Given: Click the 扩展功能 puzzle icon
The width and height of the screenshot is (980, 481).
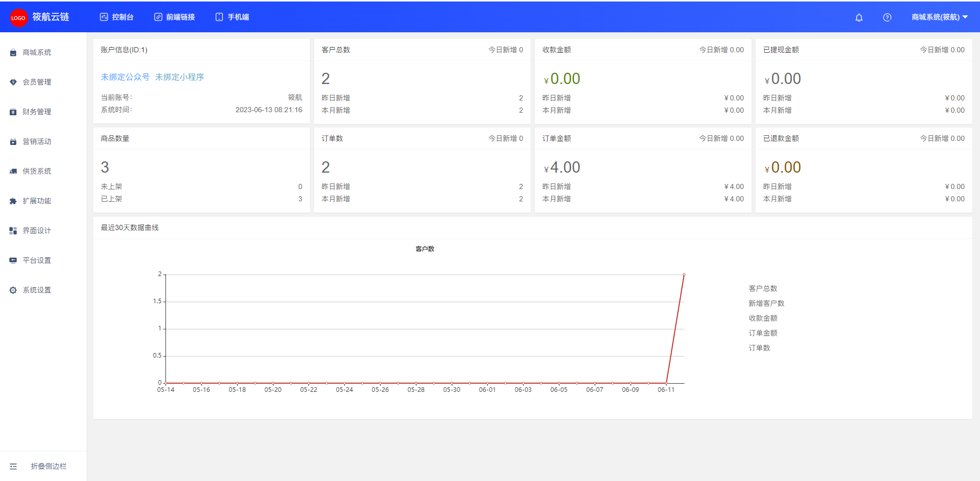Looking at the screenshot, I should (x=13, y=201).
